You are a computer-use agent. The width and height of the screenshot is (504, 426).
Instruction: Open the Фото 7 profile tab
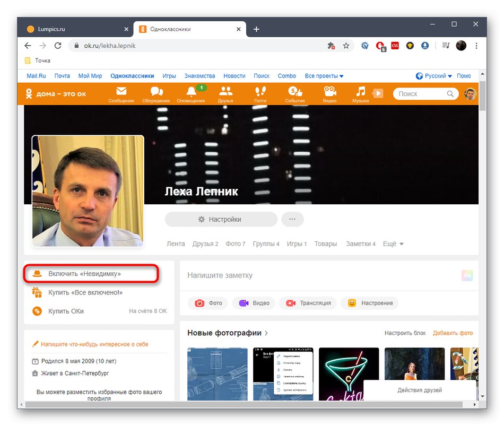click(235, 244)
